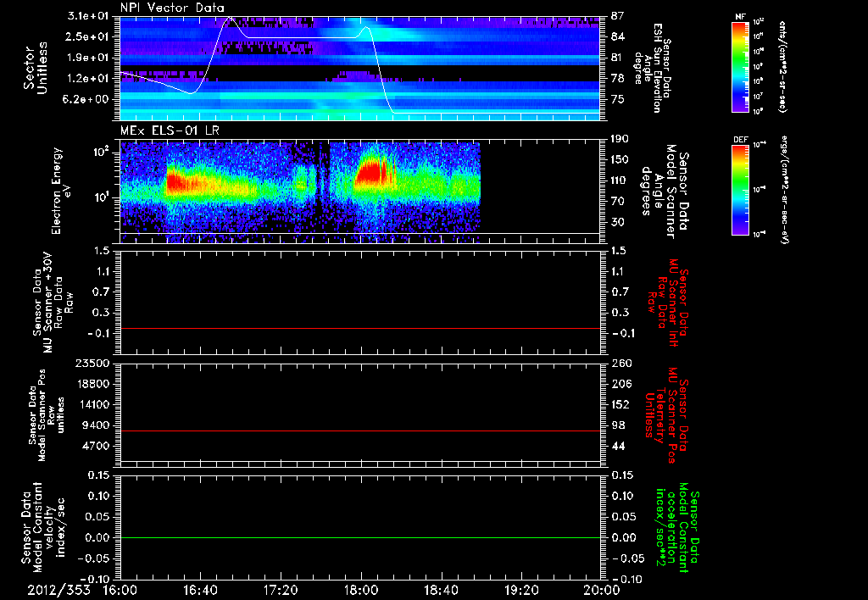Image resolution: width=868 pixels, height=600 pixels.
Task: Click the 18:00 time tick label
Action: pyautogui.click(x=361, y=590)
